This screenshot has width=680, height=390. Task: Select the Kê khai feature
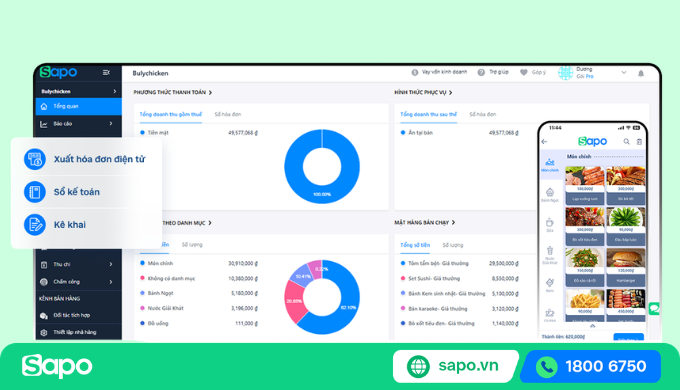pyautogui.click(x=55, y=225)
